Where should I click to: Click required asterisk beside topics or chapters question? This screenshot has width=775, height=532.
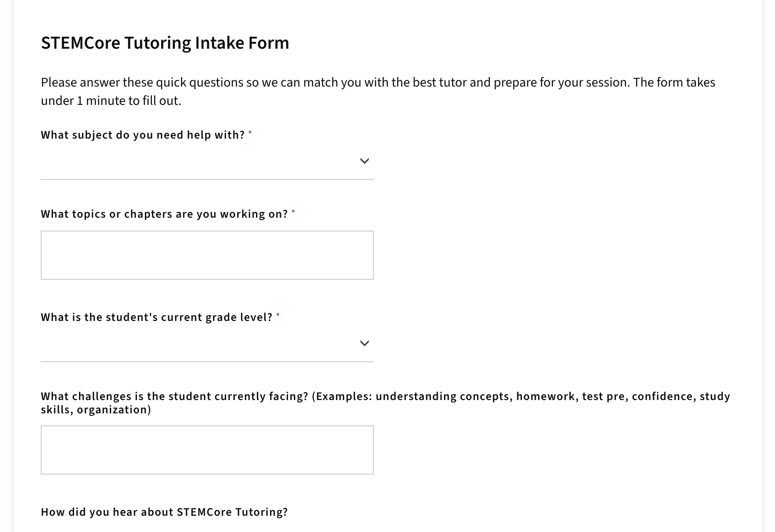click(x=293, y=212)
